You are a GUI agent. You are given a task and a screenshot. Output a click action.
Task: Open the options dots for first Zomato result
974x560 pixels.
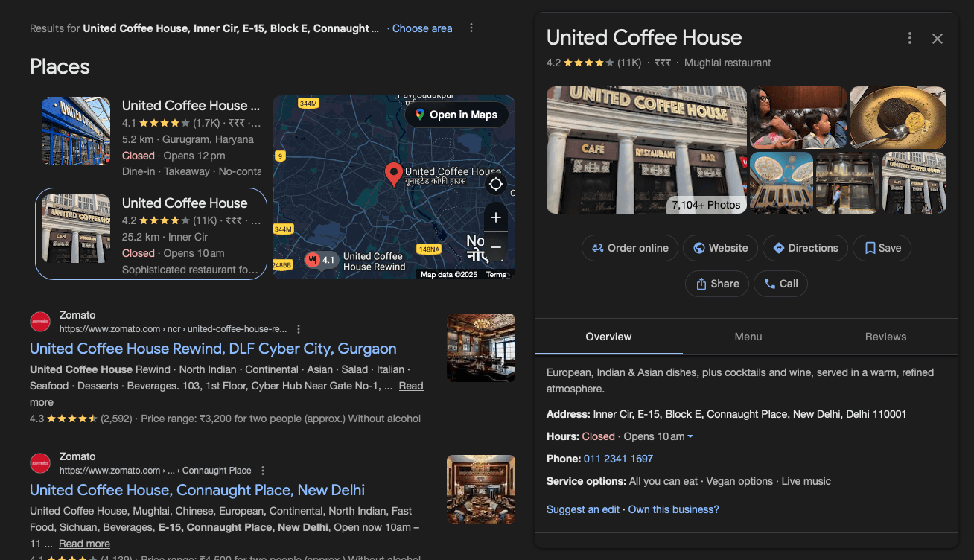[299, 328]
